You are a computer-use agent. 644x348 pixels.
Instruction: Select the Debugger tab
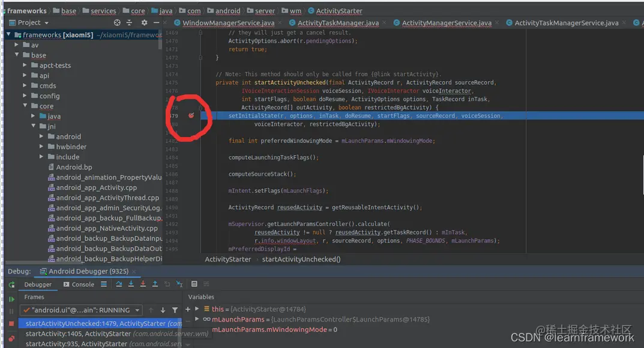click(x=38, y=284)
